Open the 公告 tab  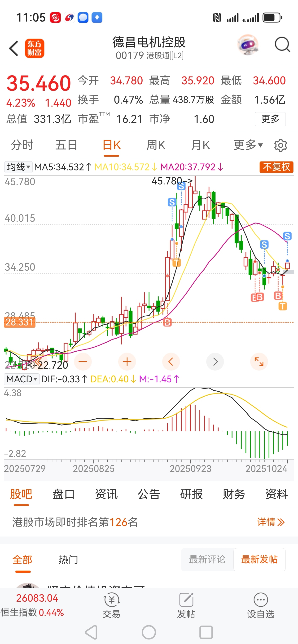click(x=149, y=494)
